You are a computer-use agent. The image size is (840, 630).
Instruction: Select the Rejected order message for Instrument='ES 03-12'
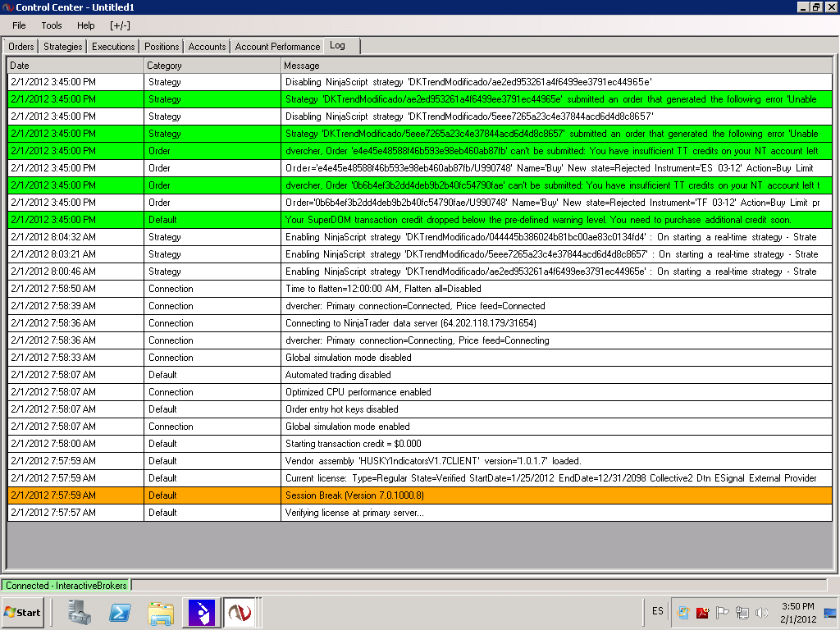[x=557, y=168]
